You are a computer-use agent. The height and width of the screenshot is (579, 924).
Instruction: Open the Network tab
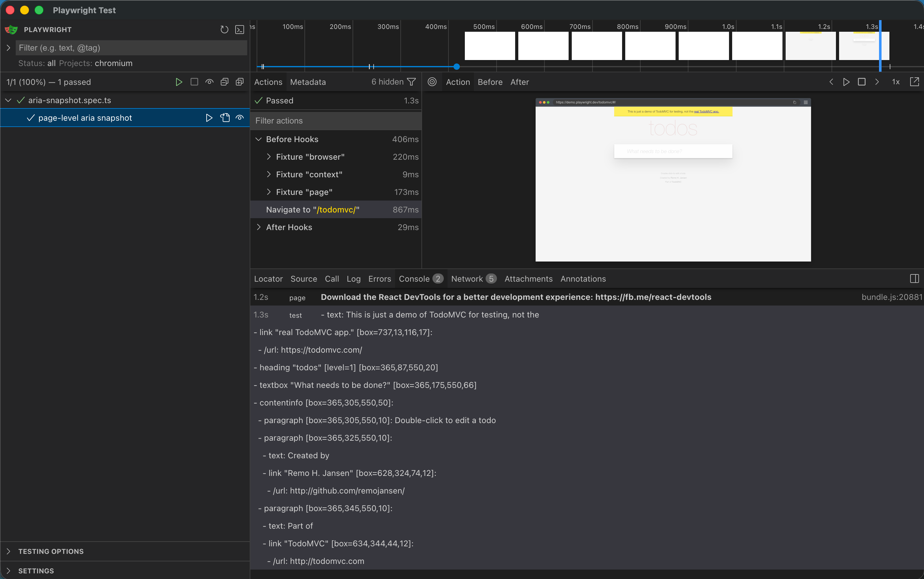pos(474,279)
